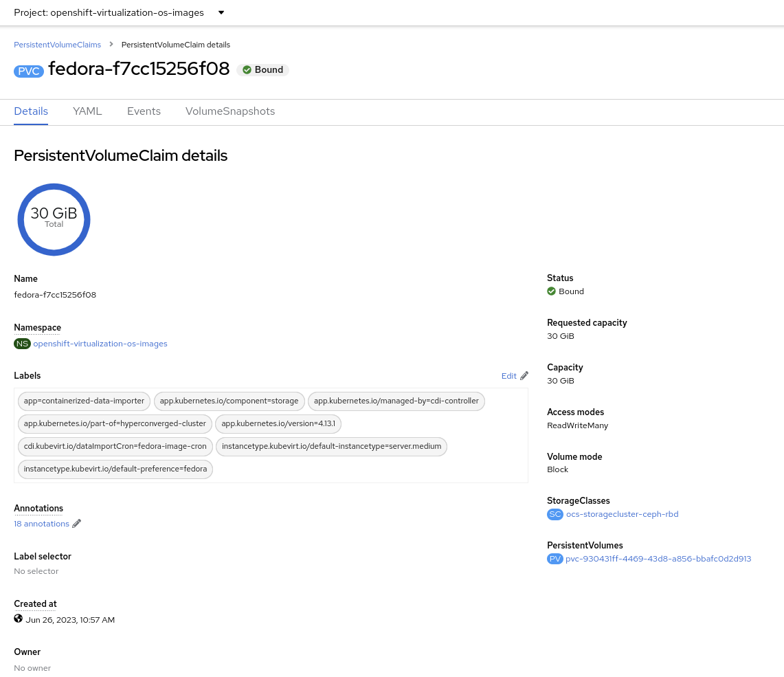Open the Project selector dropdown
784x677 pixels.
point(118,12)
